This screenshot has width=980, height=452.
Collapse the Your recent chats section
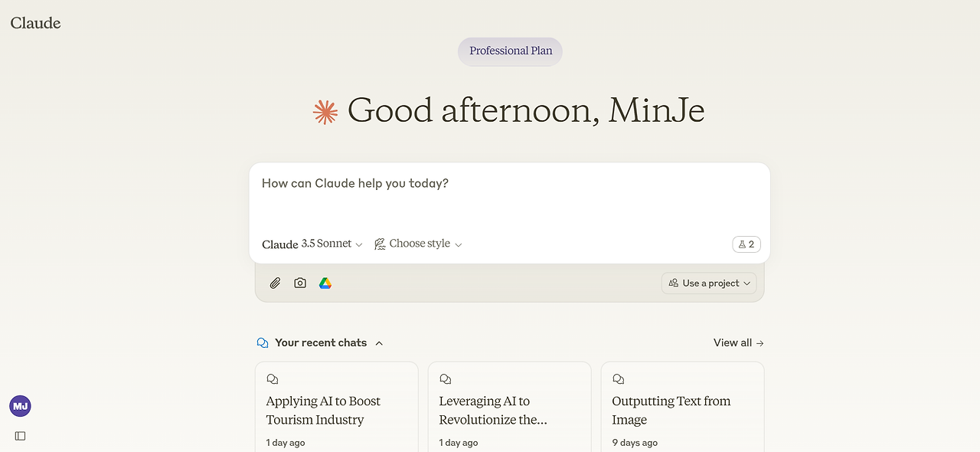tap(379, 343)
